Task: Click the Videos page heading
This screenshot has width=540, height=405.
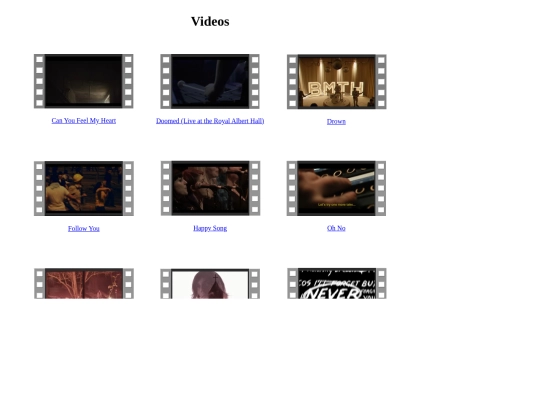Action: point(210,21)
